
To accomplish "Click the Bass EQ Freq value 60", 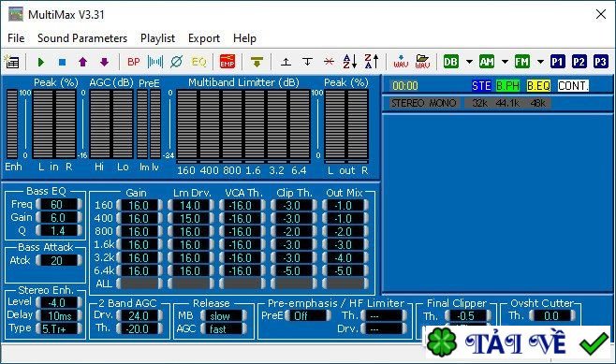I will (x=59, y=204).
